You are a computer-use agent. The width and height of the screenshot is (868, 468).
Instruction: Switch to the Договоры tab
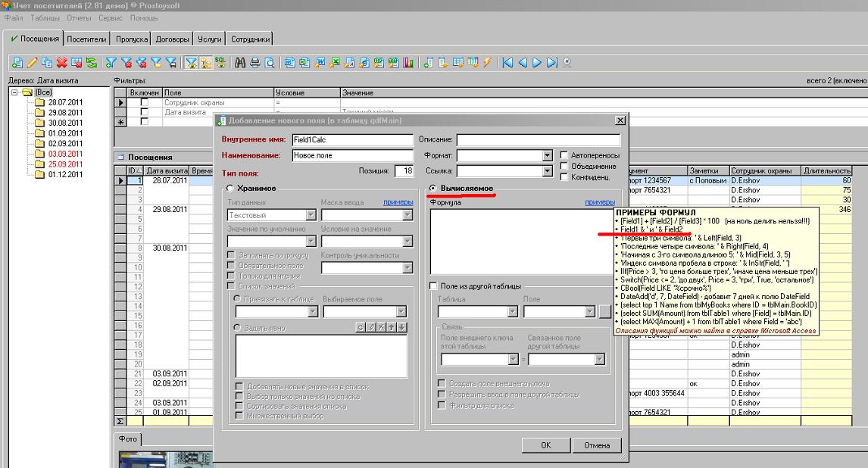[171, 39]
